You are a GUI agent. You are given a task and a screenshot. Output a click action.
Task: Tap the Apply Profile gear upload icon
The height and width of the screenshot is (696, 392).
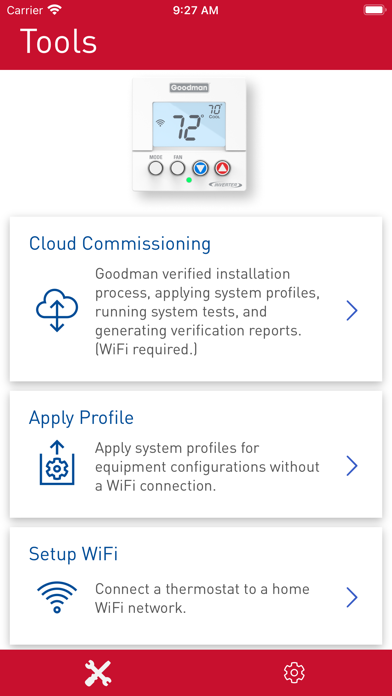click(57, 463)
